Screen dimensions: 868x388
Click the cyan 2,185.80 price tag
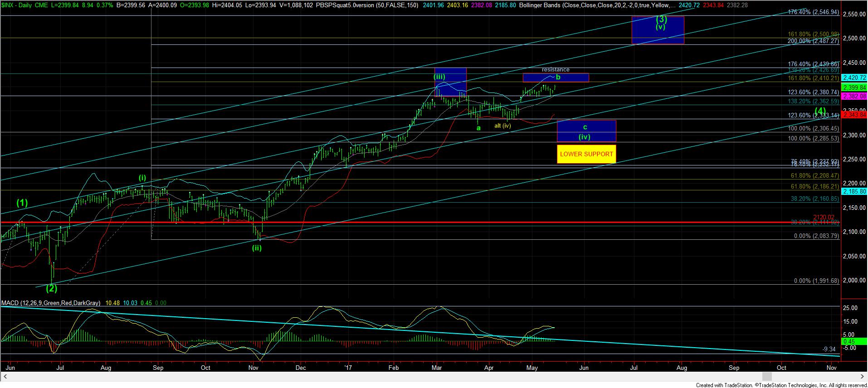point(853,192)
